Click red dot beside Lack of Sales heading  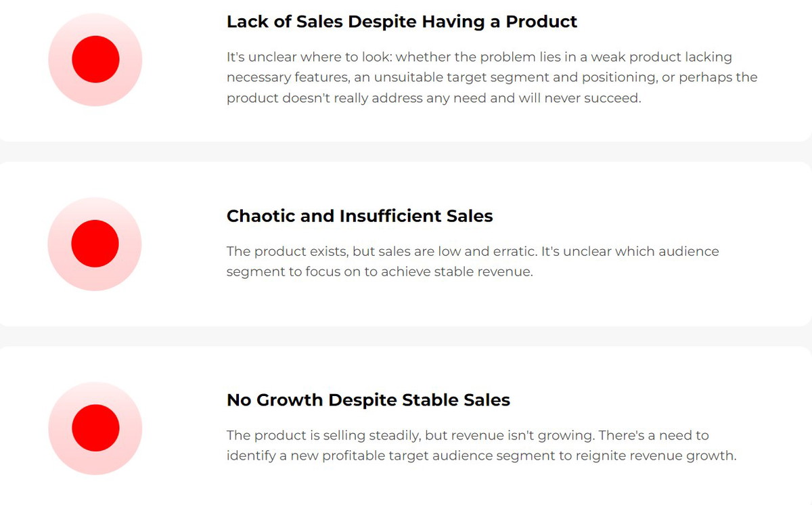pos(95,60)
